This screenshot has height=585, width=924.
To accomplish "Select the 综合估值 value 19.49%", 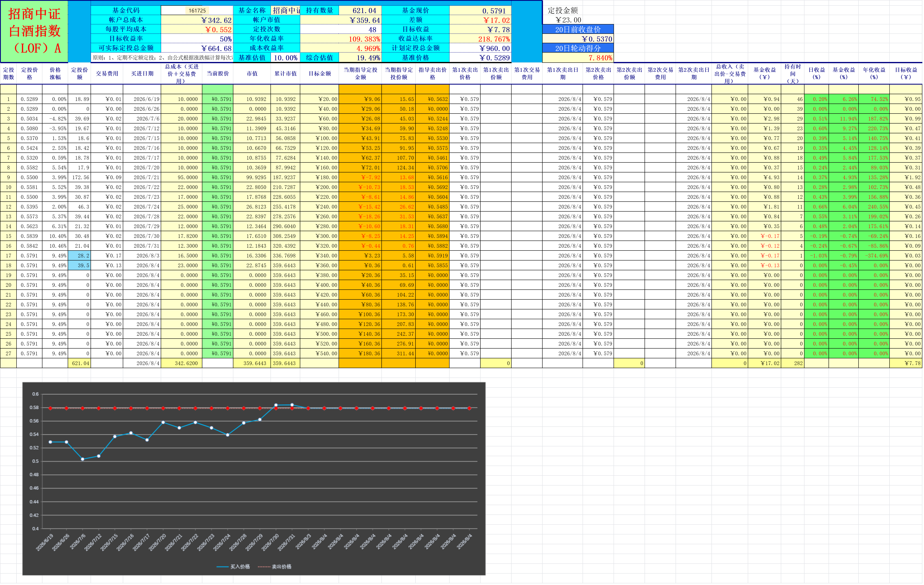I will (x=360, y=57).
